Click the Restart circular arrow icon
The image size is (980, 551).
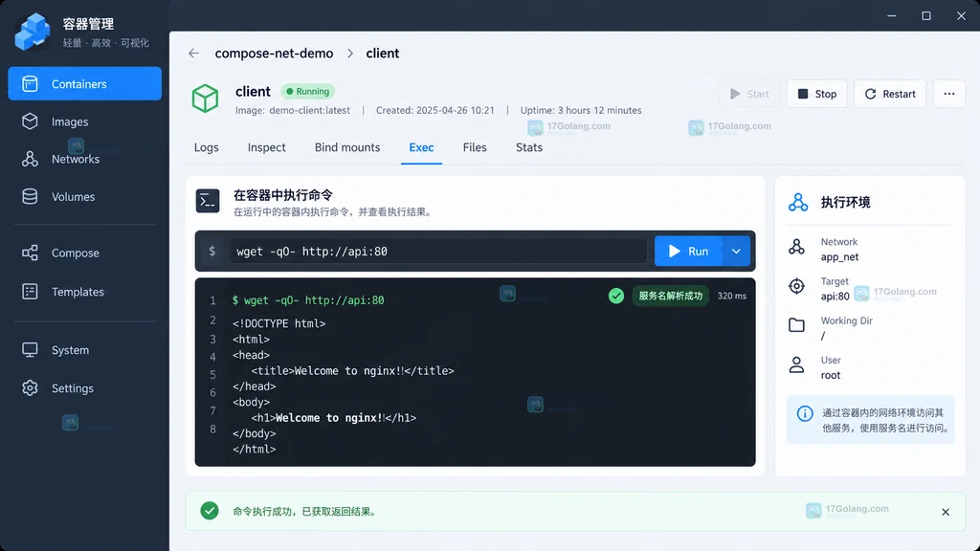[870, 94]
